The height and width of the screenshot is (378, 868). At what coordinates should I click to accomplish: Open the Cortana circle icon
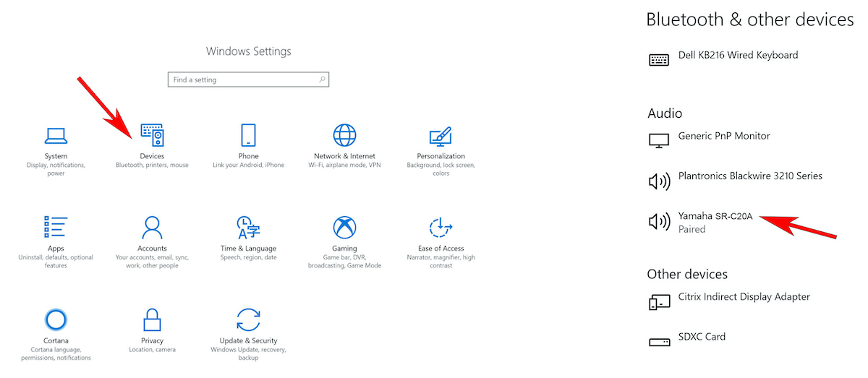click(x=56, y=319)
